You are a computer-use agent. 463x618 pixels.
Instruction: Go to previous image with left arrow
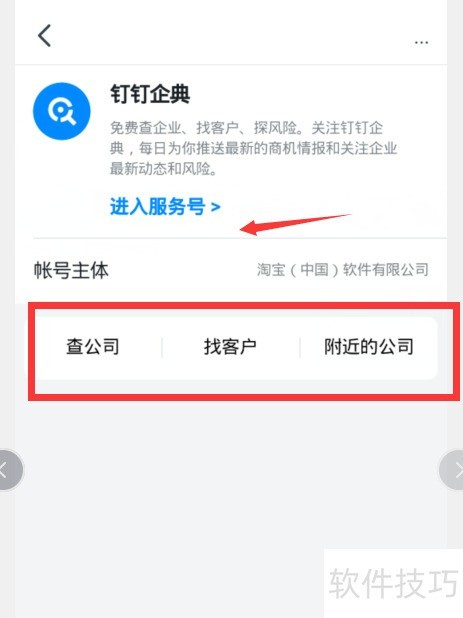pyautogui.click(x=9, y=469)
